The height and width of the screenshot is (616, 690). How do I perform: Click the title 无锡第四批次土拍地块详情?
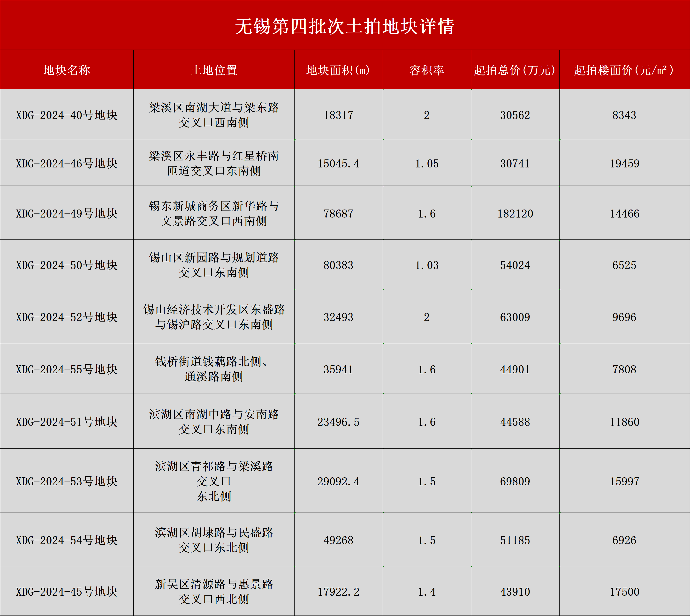coord(345,26)
